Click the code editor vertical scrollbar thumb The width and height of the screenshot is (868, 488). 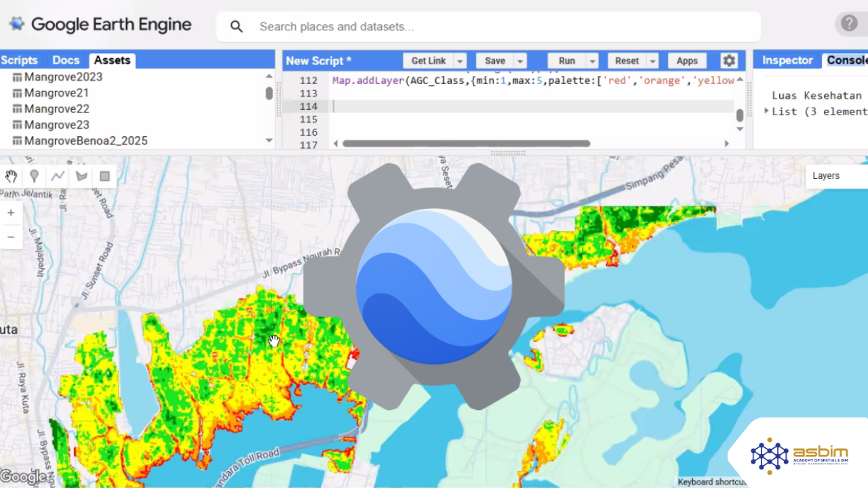(740, 115)
